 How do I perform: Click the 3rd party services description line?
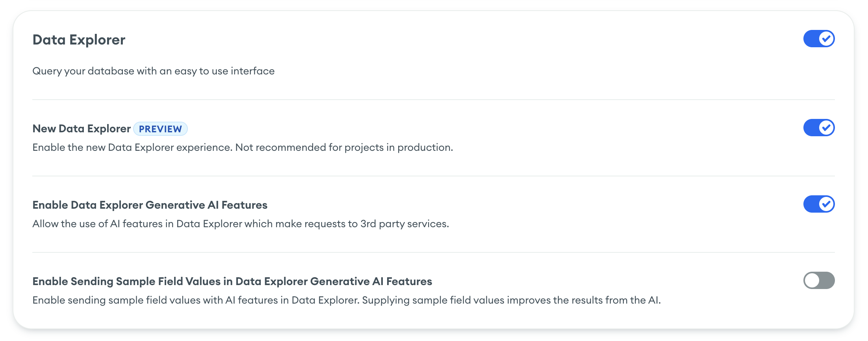pos(241,223)
